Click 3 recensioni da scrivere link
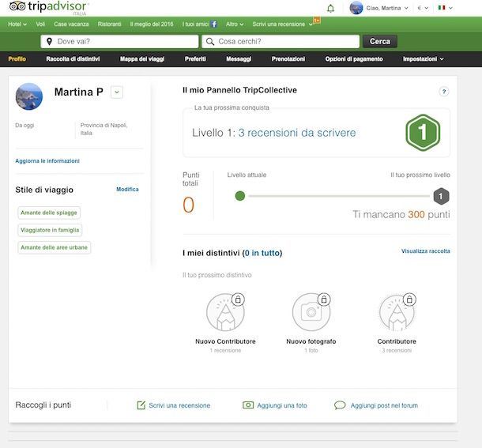Screen dimensions: 482x448 pyautogui.click(x=297, y=133)
